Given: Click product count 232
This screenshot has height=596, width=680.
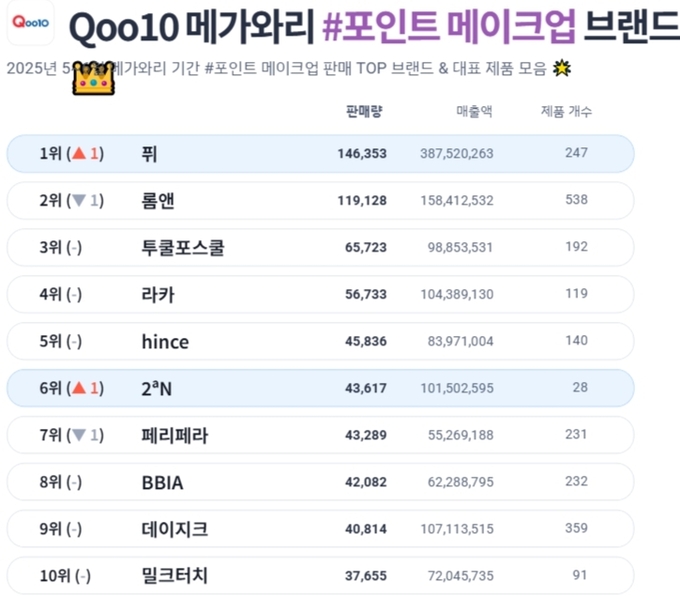Looking at the screenshot, I should click(x=576, y=481).
